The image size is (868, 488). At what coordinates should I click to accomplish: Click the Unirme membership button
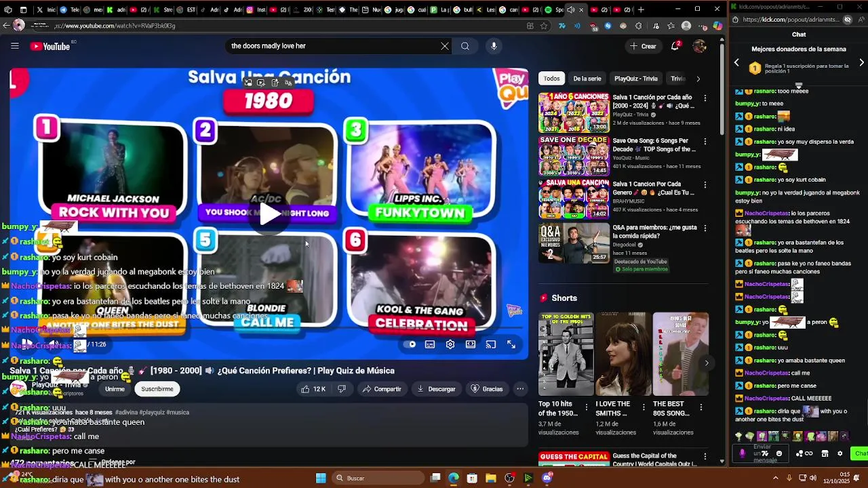coord(115,389)
